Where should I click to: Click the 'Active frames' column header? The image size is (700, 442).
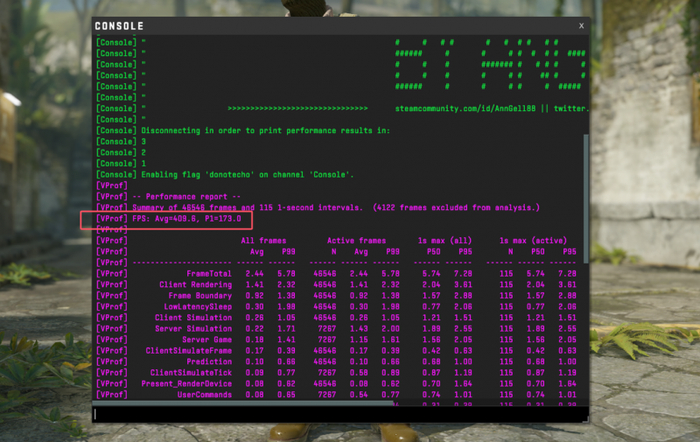356,241
